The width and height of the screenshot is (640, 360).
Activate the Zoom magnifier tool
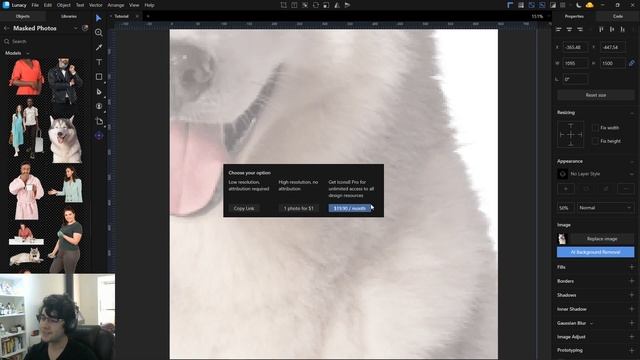click(98, 33)
